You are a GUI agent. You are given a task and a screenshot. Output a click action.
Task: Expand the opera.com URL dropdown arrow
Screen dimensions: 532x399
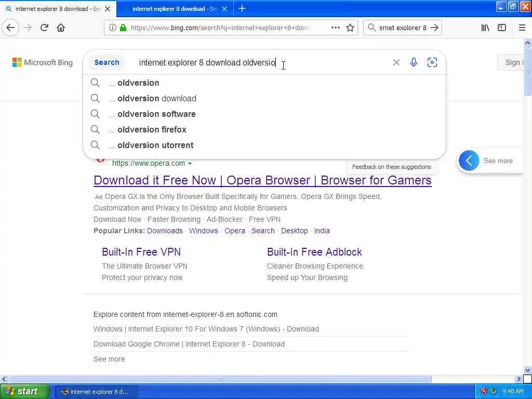[x=190, y=164]
